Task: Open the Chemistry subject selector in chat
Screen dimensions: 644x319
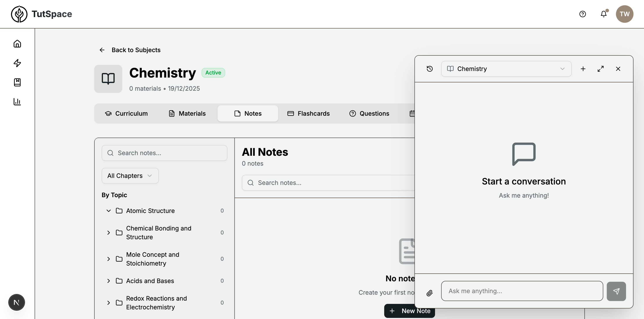Action: point(506,69)
